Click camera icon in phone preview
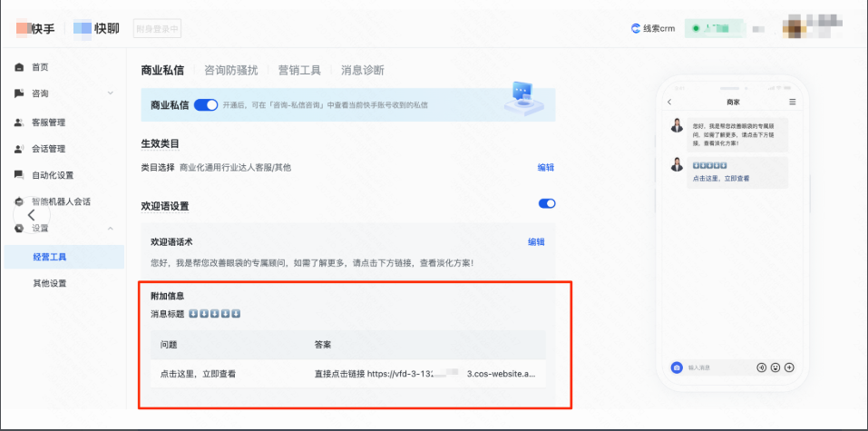Viewport: 868px width, 431px height. [x=676, y=367]
